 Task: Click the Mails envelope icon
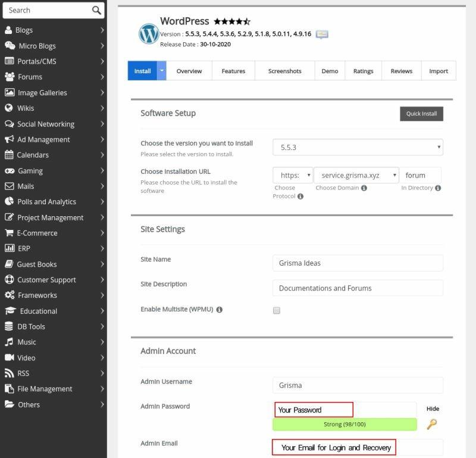[x=10, y=186]
